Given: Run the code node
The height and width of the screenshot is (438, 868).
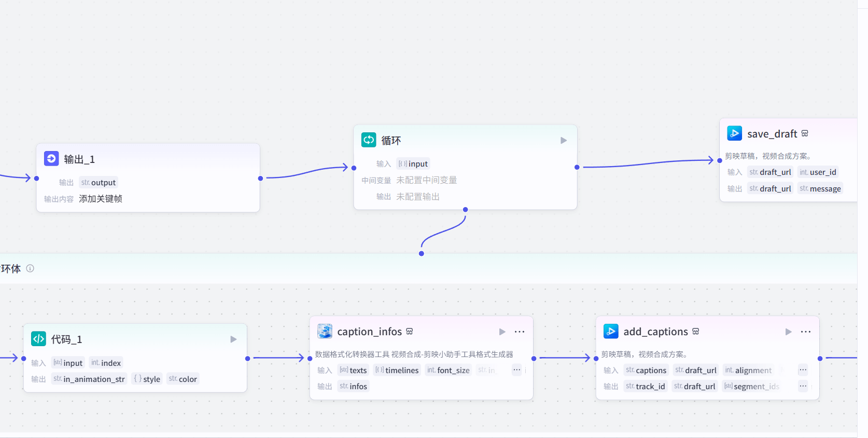Looking at the screenshot, I should click(233, 339).
